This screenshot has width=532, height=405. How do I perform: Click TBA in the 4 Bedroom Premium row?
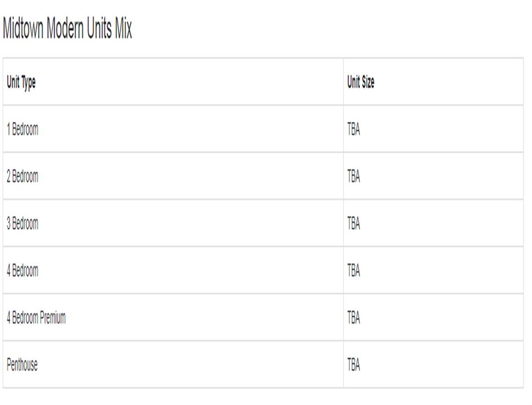[354, 318]
